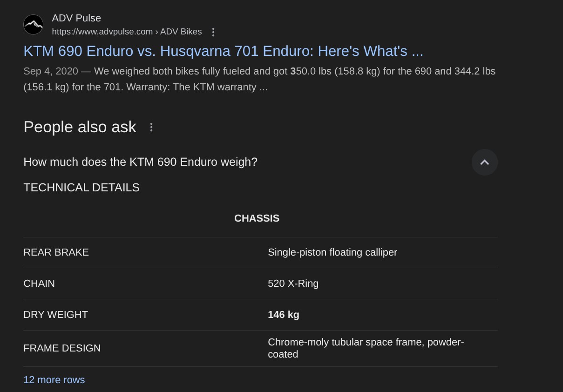Viewport: 563px width, 392px height.
Task: Select the DRY WEIGHT row label
Action: coord(56,315)
